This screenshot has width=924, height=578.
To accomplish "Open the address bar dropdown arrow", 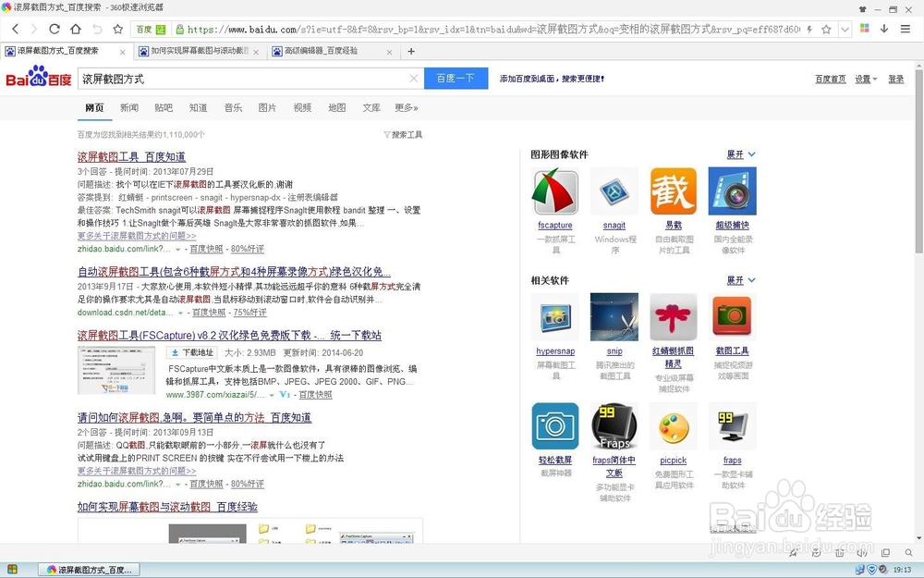I will [845, 29].
